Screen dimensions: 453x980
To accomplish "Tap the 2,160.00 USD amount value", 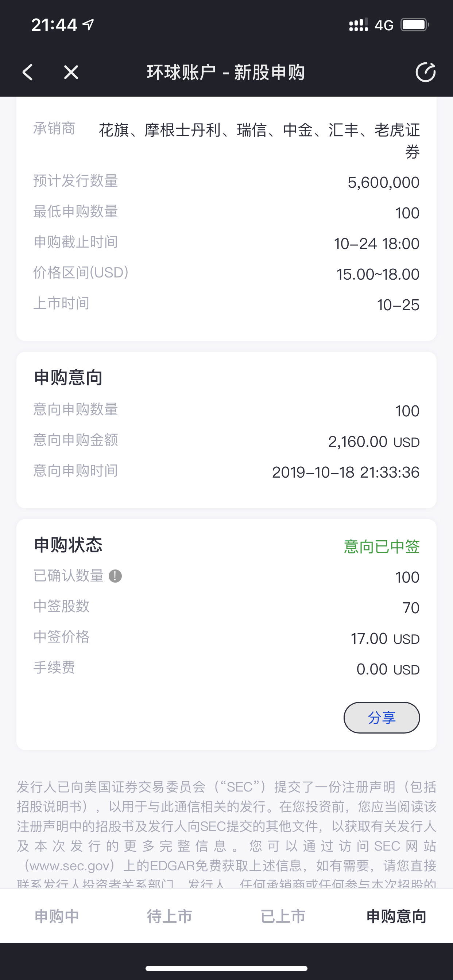I will tap(373, 442).
